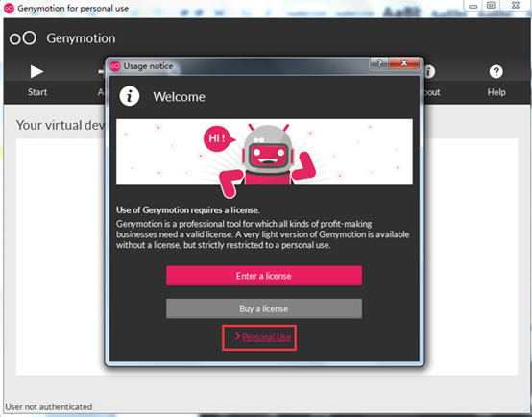Click the User not authenticated status text
532x417 pixels.
tap(49, 406)
